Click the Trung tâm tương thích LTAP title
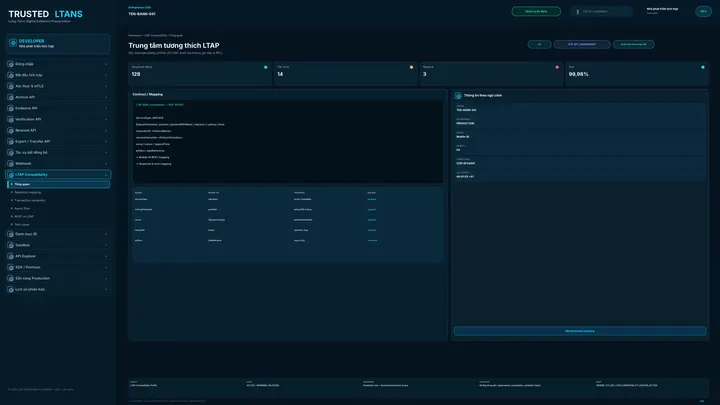The width and height of the screenshot is (720, 405). 174,45
